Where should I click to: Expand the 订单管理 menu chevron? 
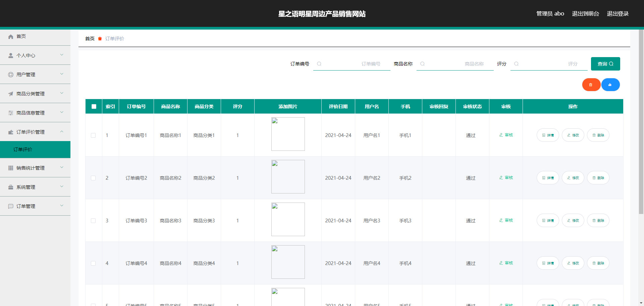pos(62,206)
